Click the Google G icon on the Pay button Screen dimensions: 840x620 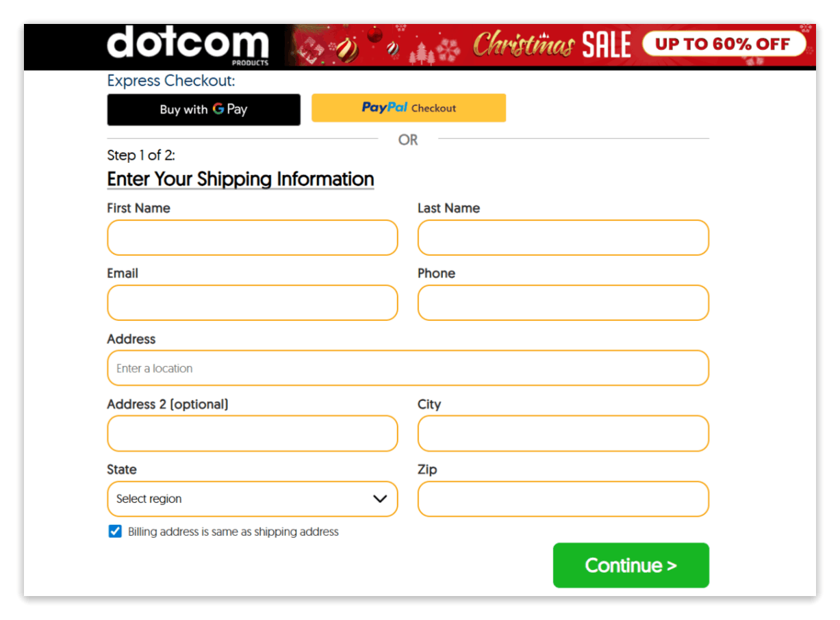click(x=219, y=109)
